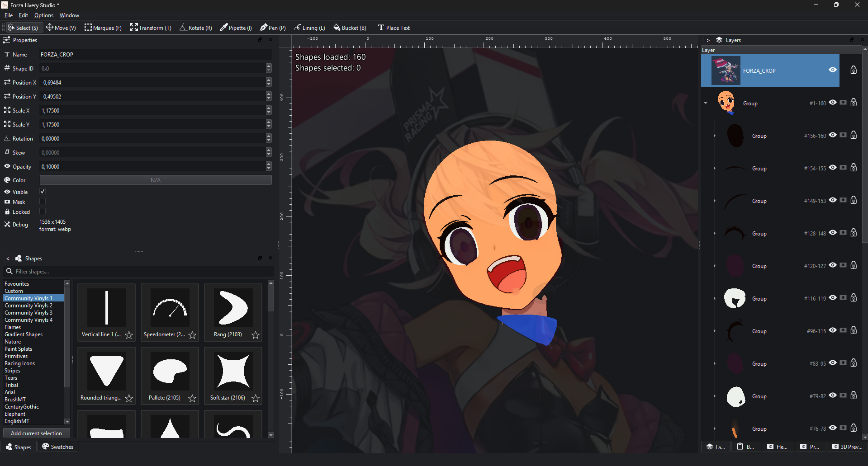Activate the Move (V) tool
The width and height of the screenshot is (868, 466).
tap(61, 28)
